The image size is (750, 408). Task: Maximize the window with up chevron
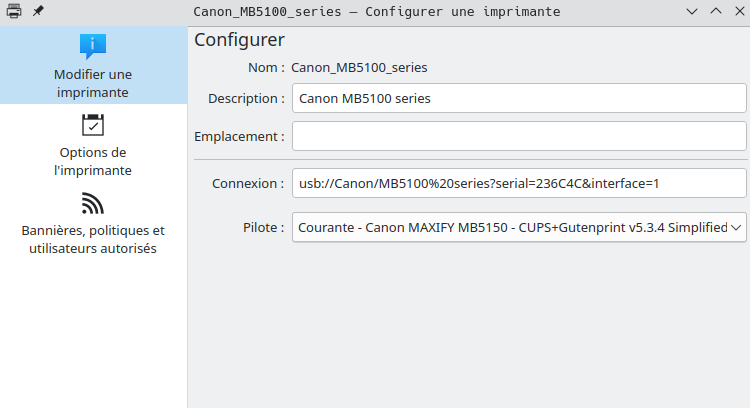(x=716, y=11)
